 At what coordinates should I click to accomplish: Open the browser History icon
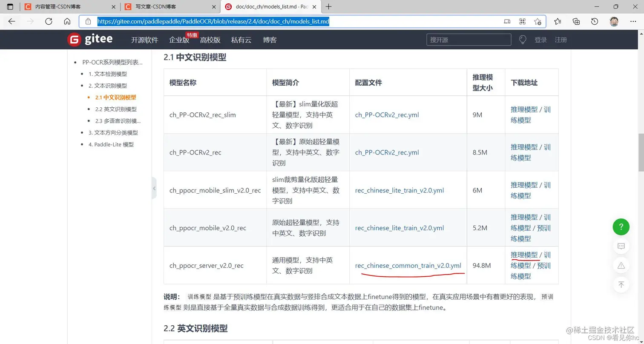coord(595,21)
